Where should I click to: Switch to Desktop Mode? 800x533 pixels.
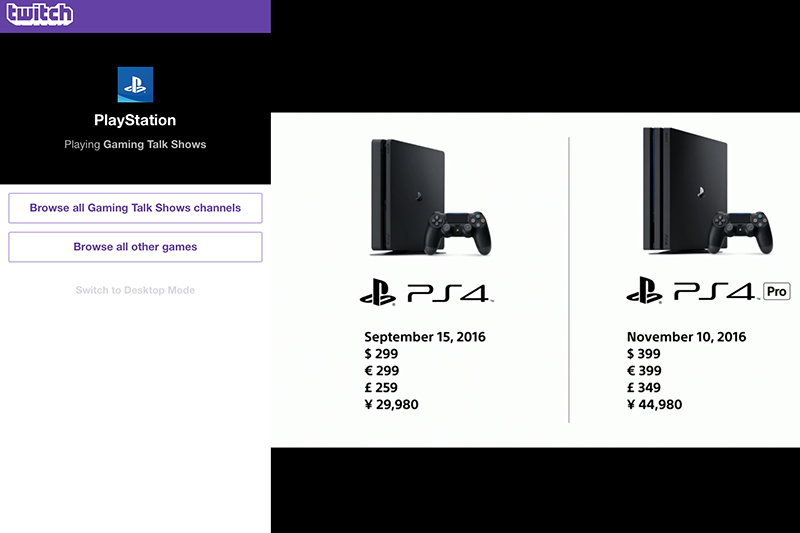(135, 291)
